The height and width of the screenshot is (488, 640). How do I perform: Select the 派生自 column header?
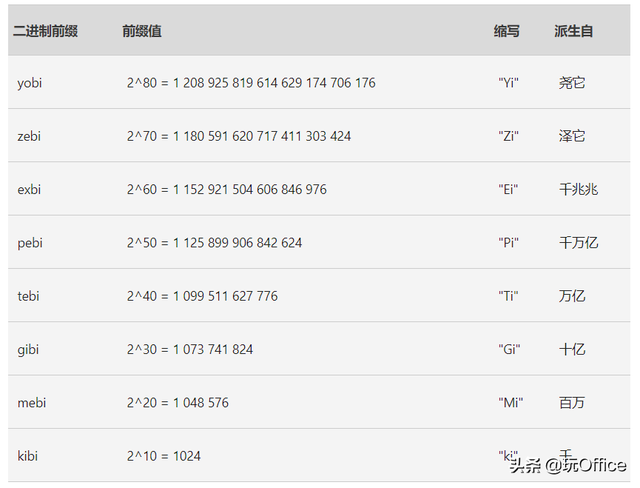coord(574,31)
